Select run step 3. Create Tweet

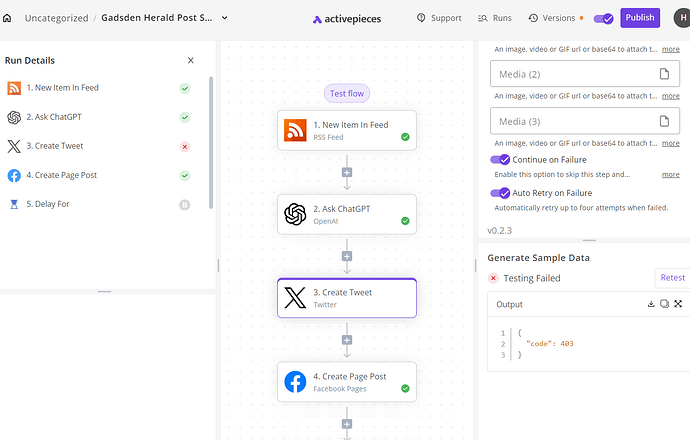(x=99, y=146)
